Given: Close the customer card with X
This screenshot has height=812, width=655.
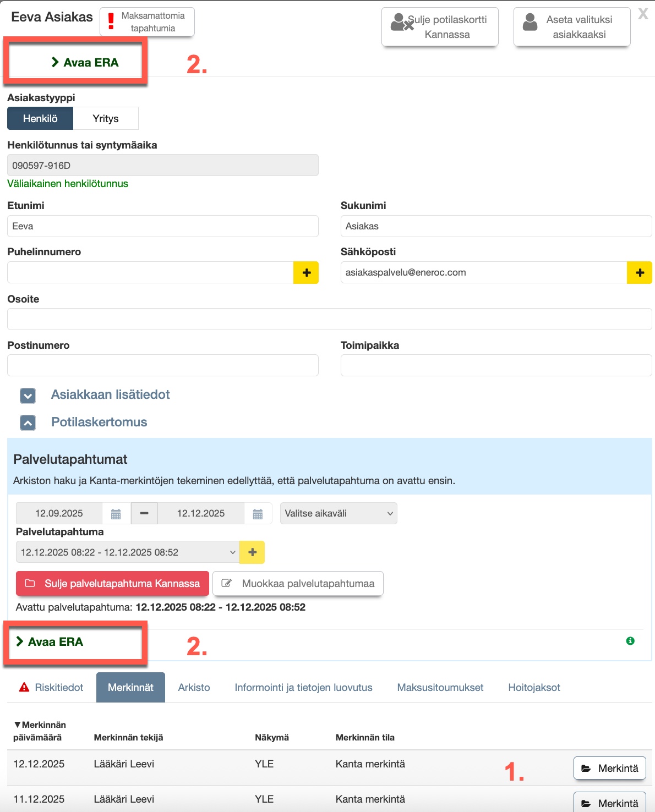Looking at the screenshot, I should 642,14.
